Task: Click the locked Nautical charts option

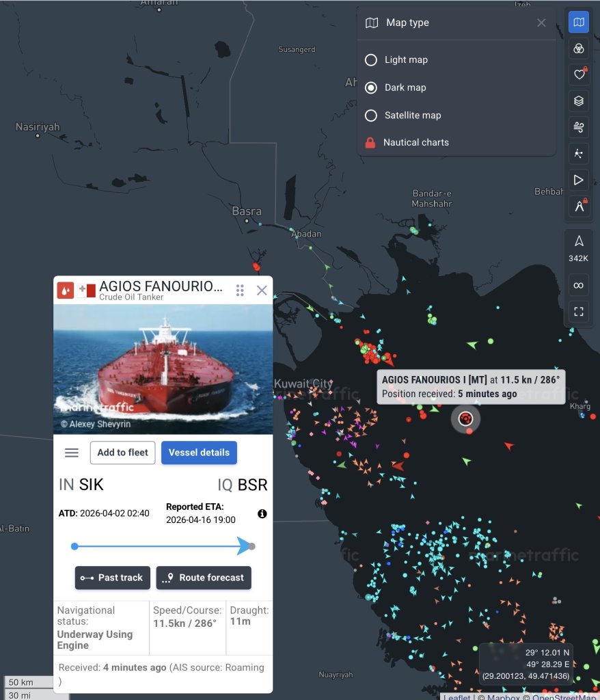Action: pos(415,143)
